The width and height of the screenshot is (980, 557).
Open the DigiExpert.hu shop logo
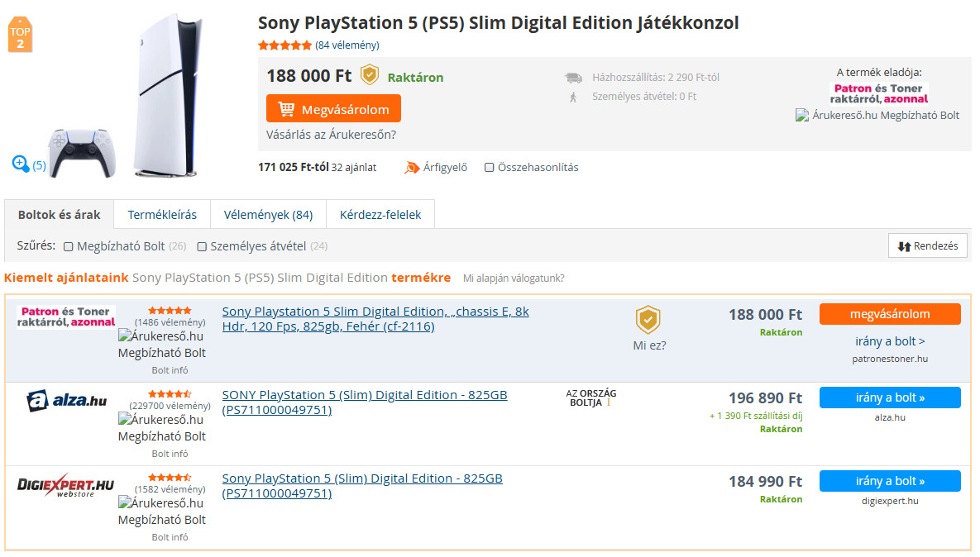click(66, 486)
